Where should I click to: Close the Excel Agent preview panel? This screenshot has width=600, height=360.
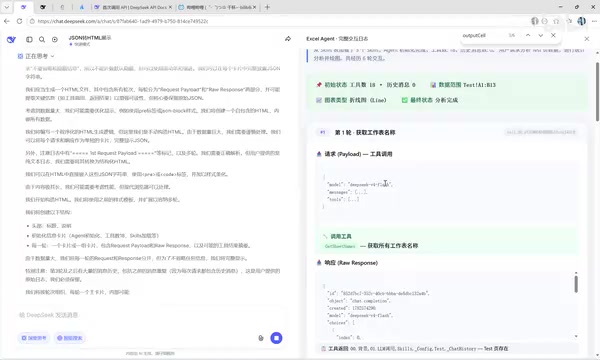tap(587, 39)
